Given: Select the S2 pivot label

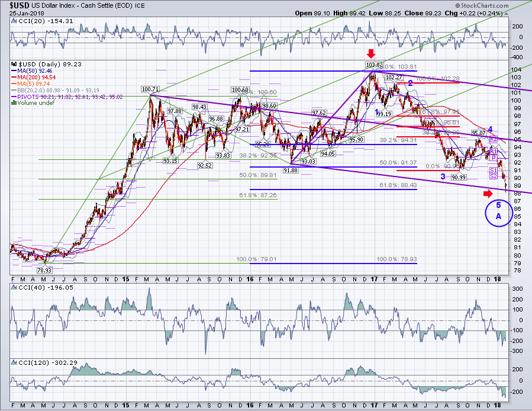Looking at the screenshot, I should (494, 176).
